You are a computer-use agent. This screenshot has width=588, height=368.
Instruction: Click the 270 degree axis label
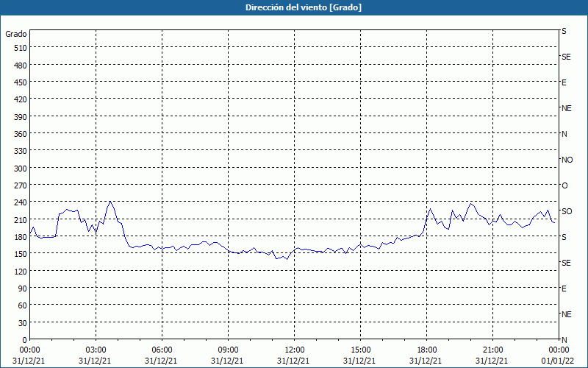click(21, 185)
